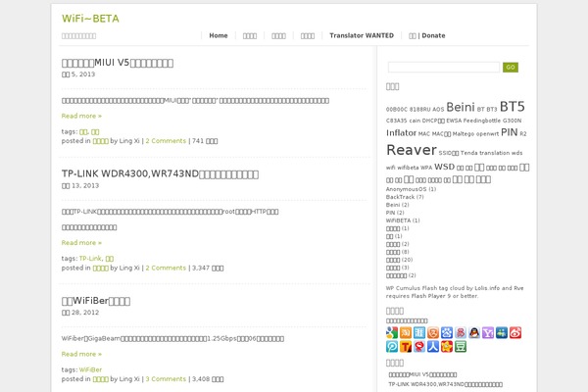Open the PIN (2) category in list
This screenshot has width=588, height=392.
(395, 213)
